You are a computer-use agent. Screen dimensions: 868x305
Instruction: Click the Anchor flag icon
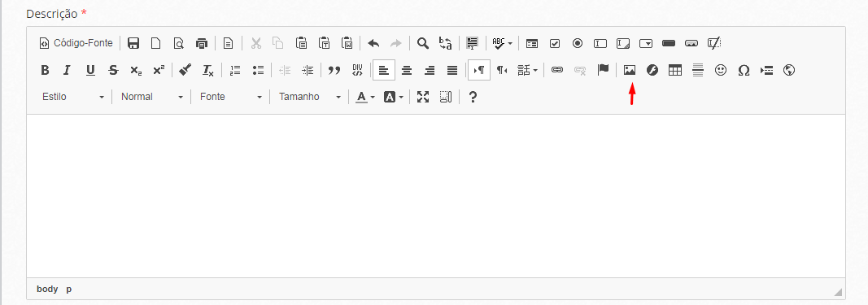603,70
